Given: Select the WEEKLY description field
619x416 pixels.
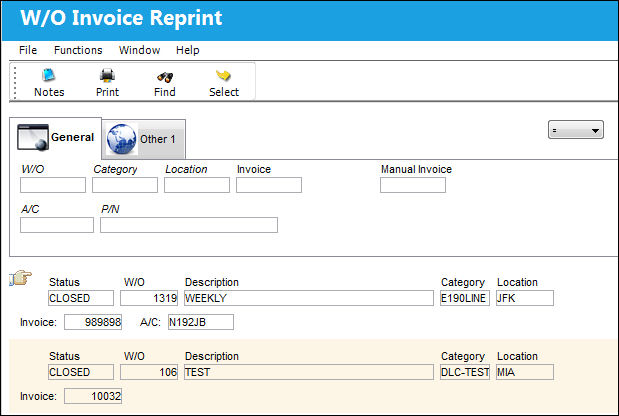Looking at the screenshot, I should point(309,298).
